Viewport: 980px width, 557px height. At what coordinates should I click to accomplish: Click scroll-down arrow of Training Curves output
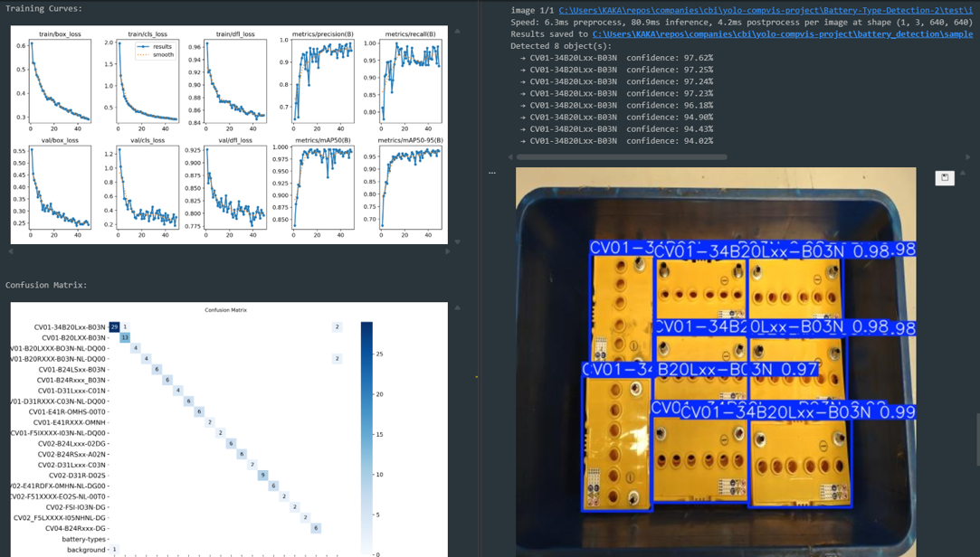click(x=457, y=241)
